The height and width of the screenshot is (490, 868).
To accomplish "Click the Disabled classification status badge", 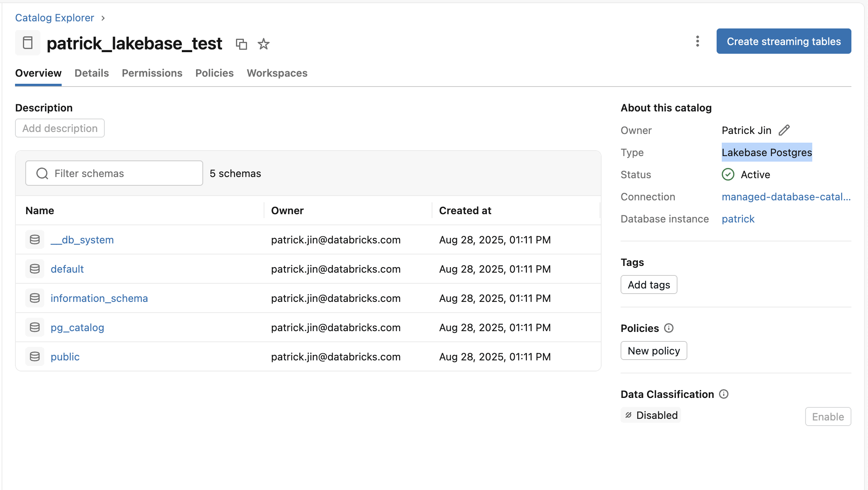I will 651,415.
